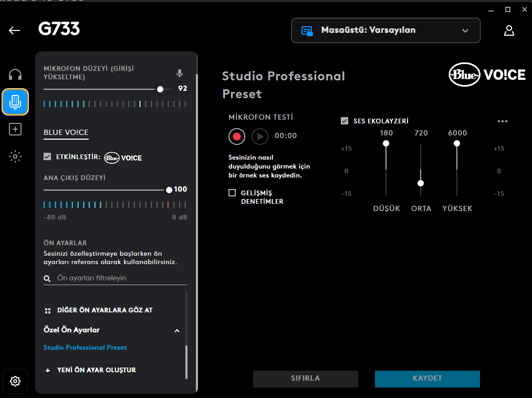Click the microphone level slider handle at 92
The width and height of the screenshot is (532, 398).
click(160, 89)
